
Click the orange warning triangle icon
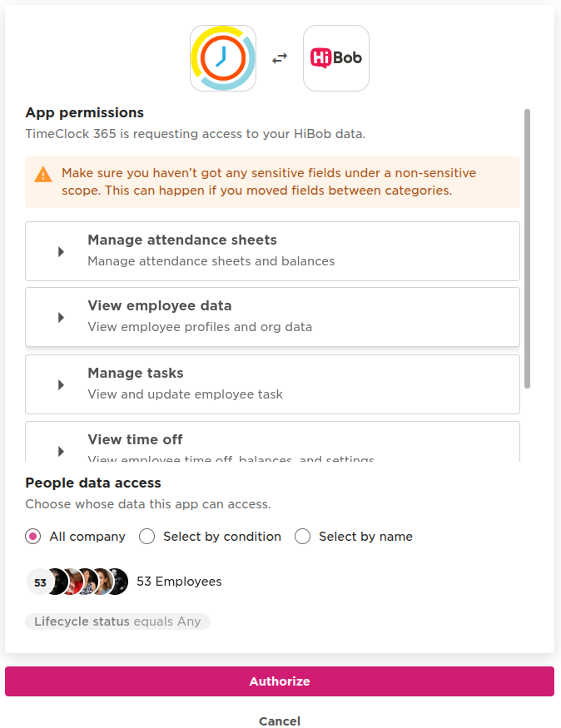(x=43, y=175)
